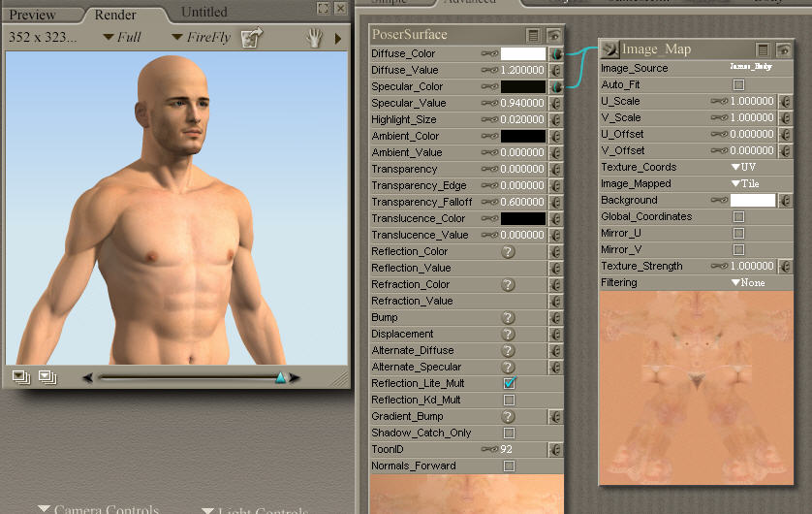The width and height of the screenshot is (812, 514).
Task: Click the Image Map node input icon
Action: click(x=610, y=48)
